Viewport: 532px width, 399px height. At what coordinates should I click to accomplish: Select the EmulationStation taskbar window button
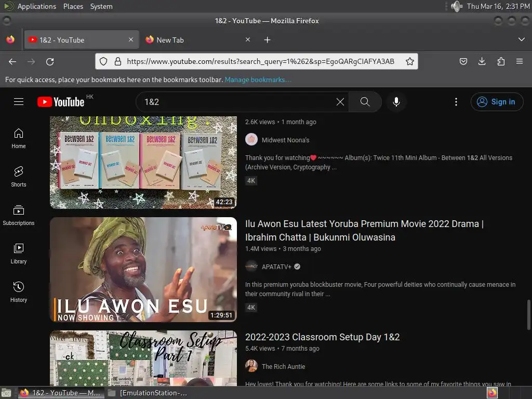tap(148, 393)
